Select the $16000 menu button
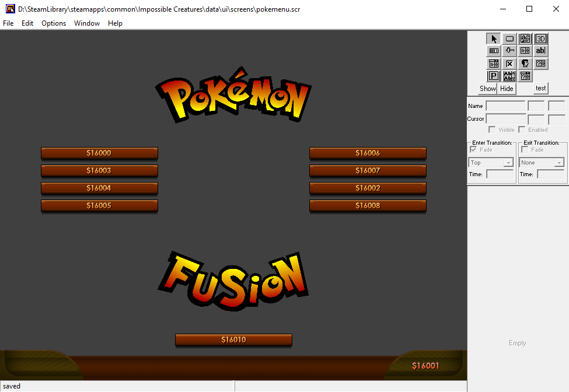Image resolution: width=569 pixels, height=392 pixels. [x=99, y=153]
